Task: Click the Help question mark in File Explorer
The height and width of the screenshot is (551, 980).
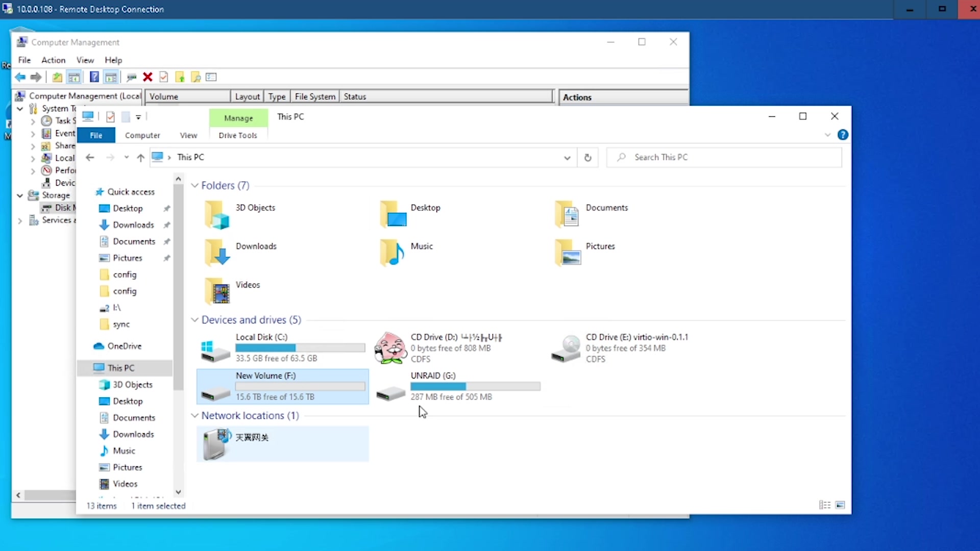Action: (844, 135)
